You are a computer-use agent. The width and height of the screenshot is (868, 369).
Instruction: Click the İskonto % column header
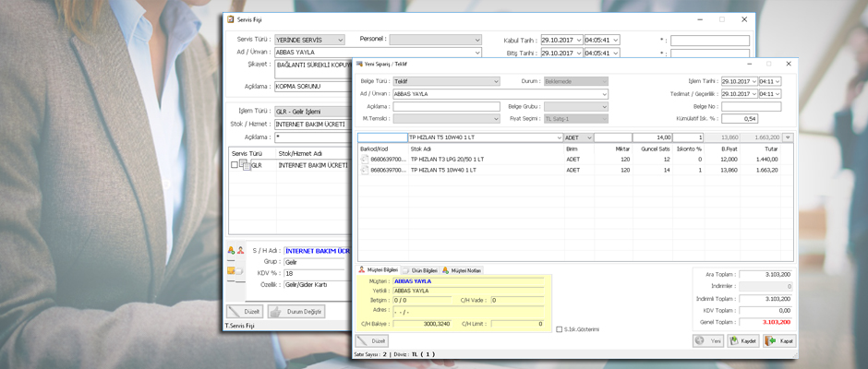(x=689, y=149)
